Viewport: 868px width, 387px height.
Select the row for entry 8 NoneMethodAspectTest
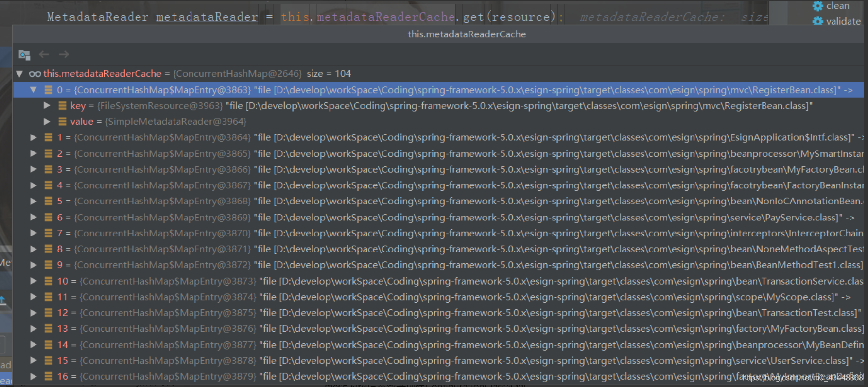[x=438, y=249]
